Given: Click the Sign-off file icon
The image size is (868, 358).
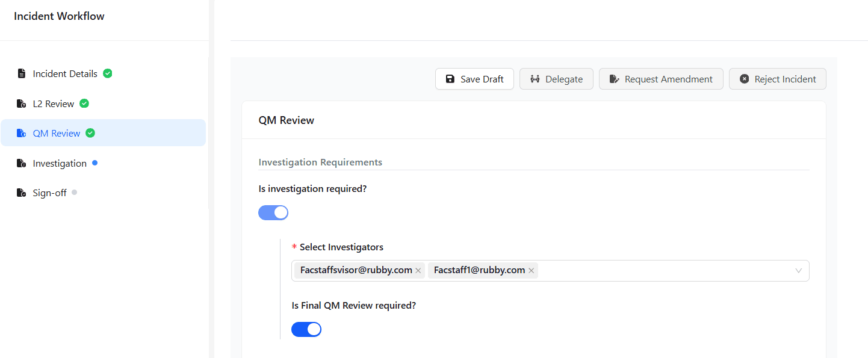Looking at the screenshot, I should pos(22,193).
